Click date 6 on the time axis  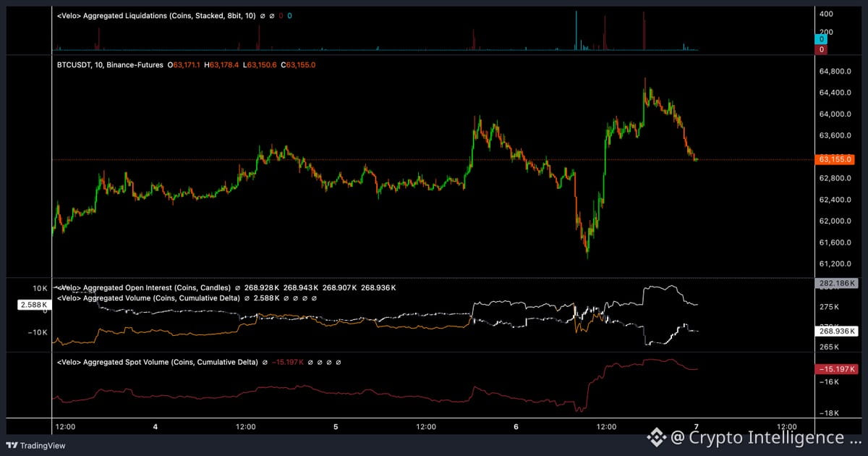point(516,427)
